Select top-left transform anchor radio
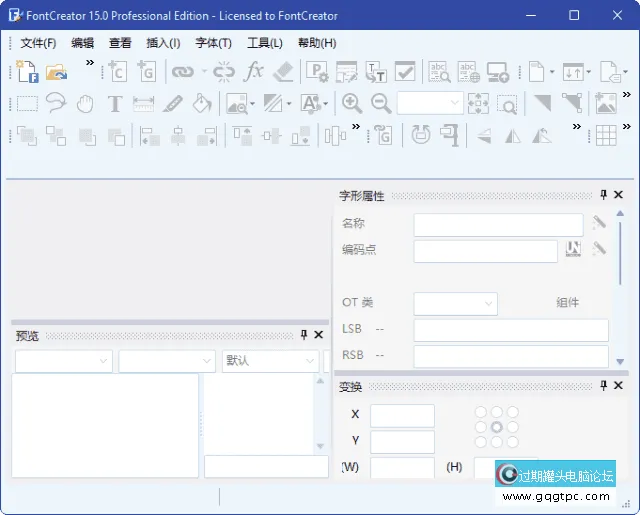 click(x=481, y=412)
